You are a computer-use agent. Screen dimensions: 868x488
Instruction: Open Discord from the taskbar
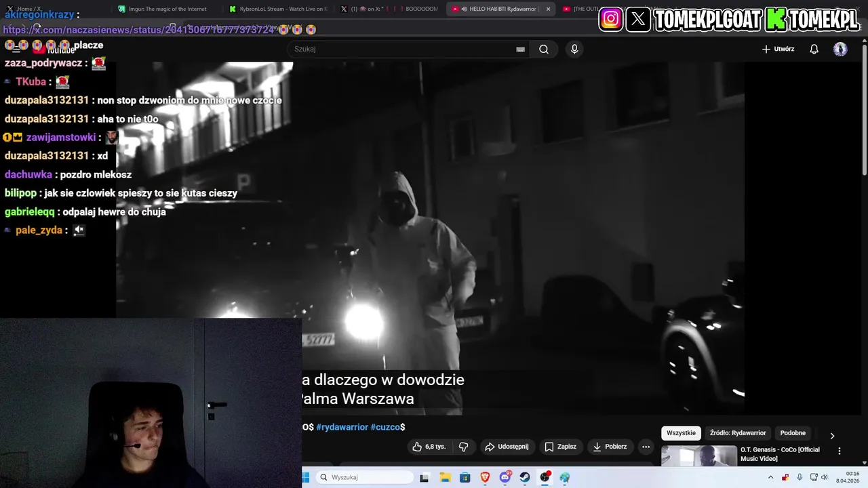tap(505, 477)
